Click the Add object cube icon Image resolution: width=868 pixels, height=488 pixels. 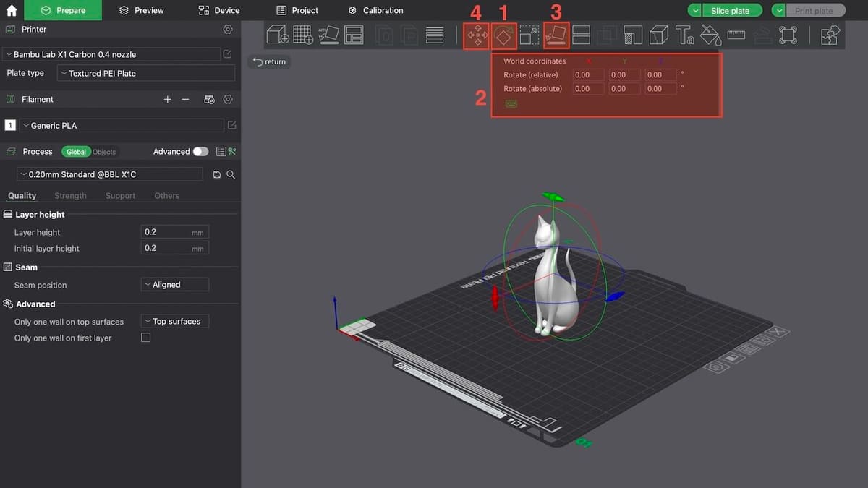[x=278, y=35]
